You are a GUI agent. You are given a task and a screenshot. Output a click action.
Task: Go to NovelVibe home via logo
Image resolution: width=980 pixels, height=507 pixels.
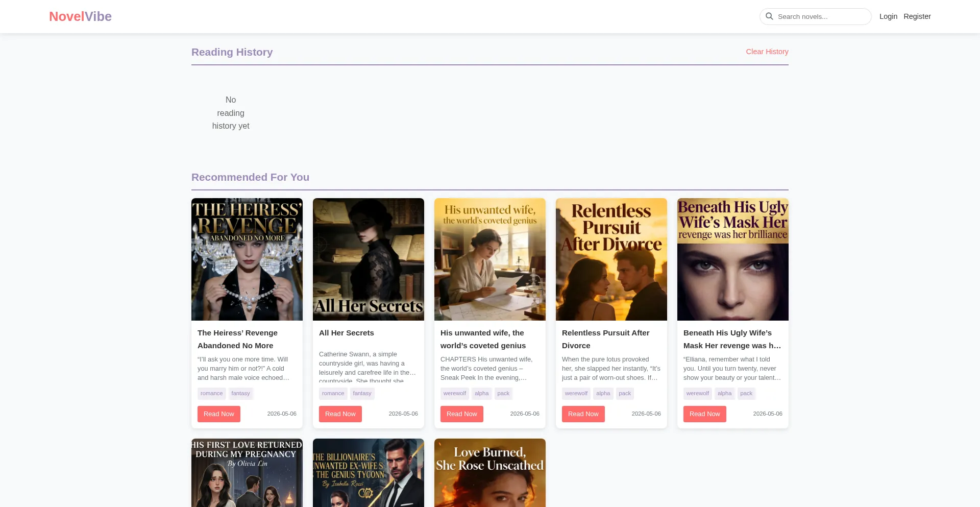click(x=80, y=16)
